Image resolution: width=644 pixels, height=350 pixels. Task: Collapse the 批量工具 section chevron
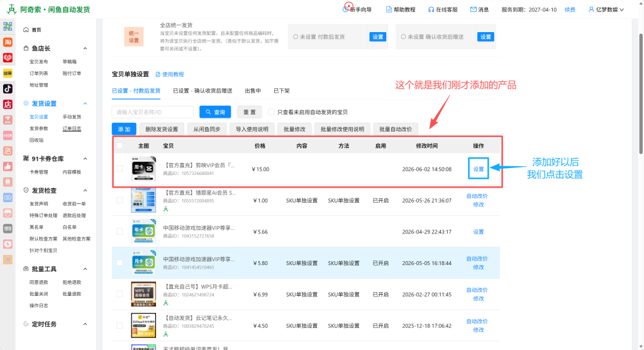tap(86, 269)
